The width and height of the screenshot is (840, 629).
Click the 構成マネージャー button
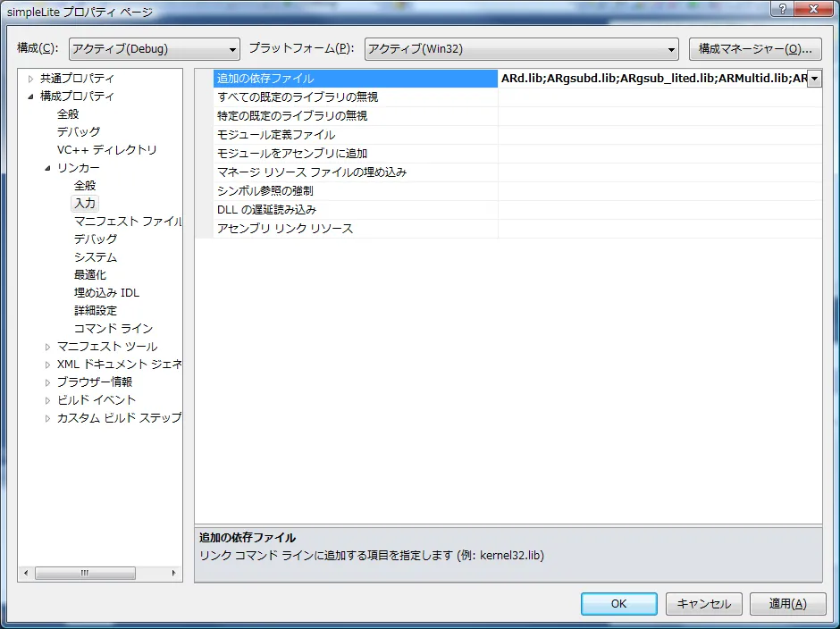(755, 49)
